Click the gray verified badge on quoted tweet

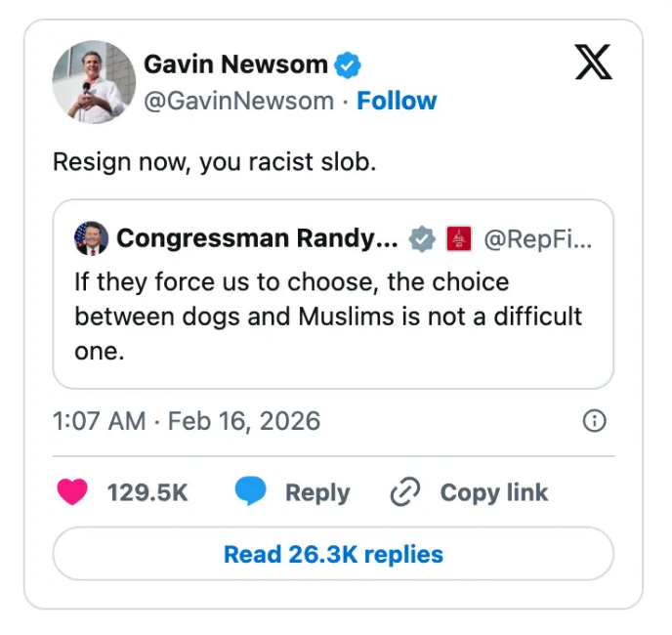pyautogui.click(x=422, y=238)
